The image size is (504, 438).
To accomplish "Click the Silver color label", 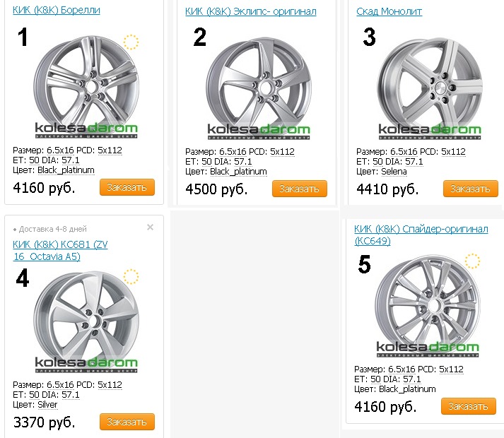I will point(47,405).
